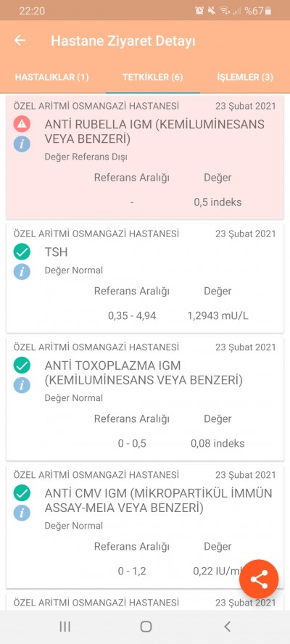290x644 pixels.
Task: Open info icon for the TSH test
Action: click(22, 272)
